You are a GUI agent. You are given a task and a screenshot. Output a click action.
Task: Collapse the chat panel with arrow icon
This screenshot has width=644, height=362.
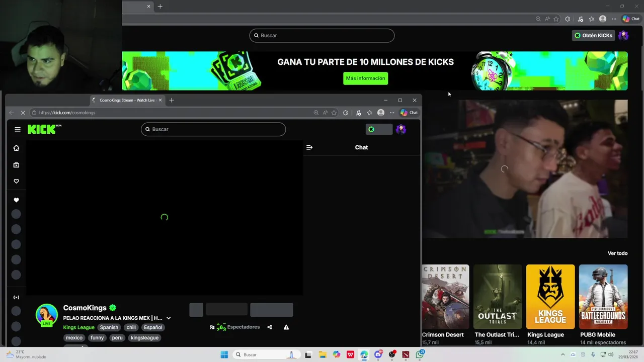pos(309,147)
